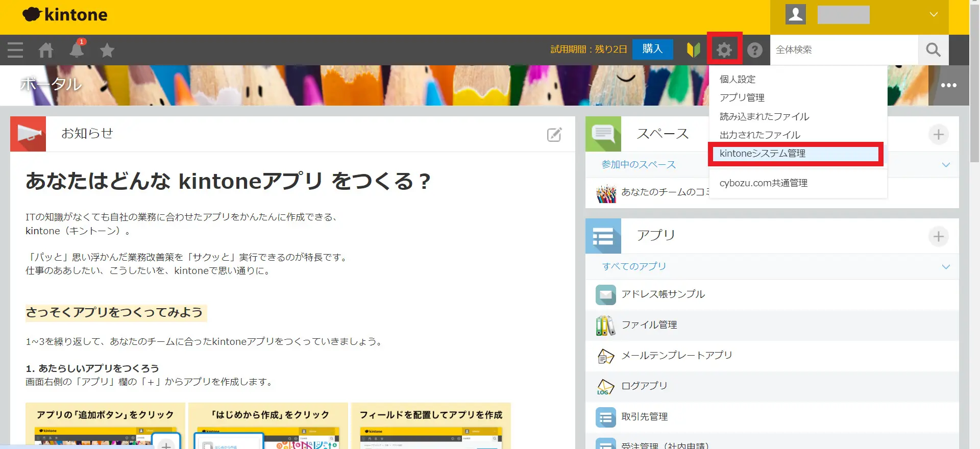Click the ログアプリ LOG icon
The width and height of the screenshot is (980, 449).
605,386
